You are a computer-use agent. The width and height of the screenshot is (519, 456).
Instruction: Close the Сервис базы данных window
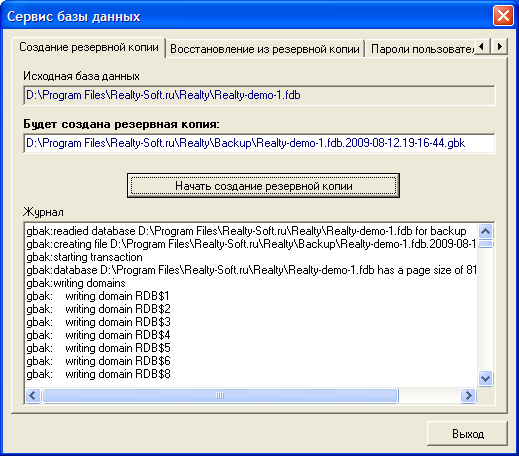point(503,15)
